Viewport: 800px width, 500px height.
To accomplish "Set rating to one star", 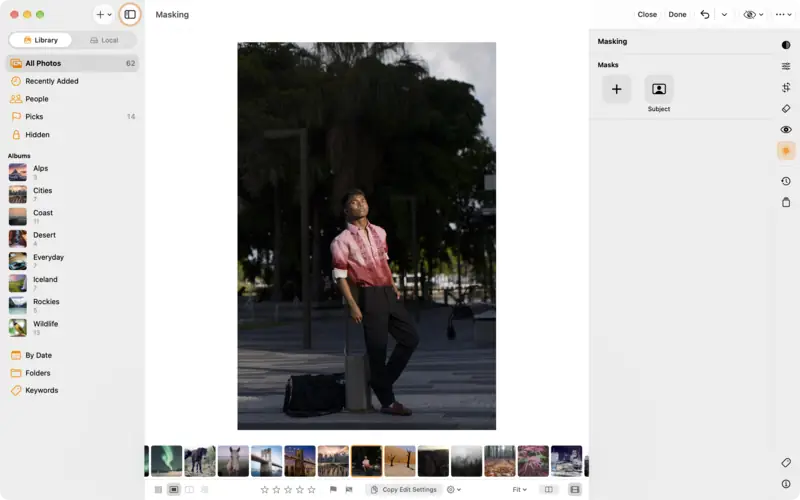I will tap(264, 489).
